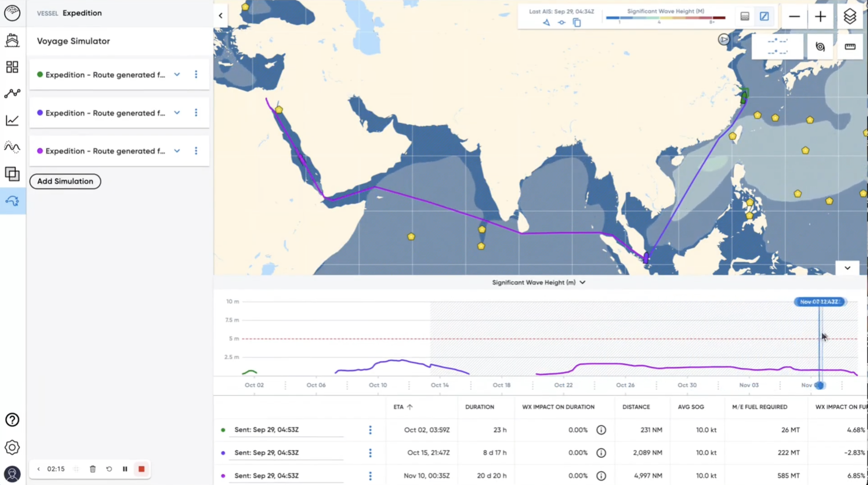Open the dashboard grid view in sidebar
Image resolution: width=868 pixels, height=485 pixels.
coord(12,67)
